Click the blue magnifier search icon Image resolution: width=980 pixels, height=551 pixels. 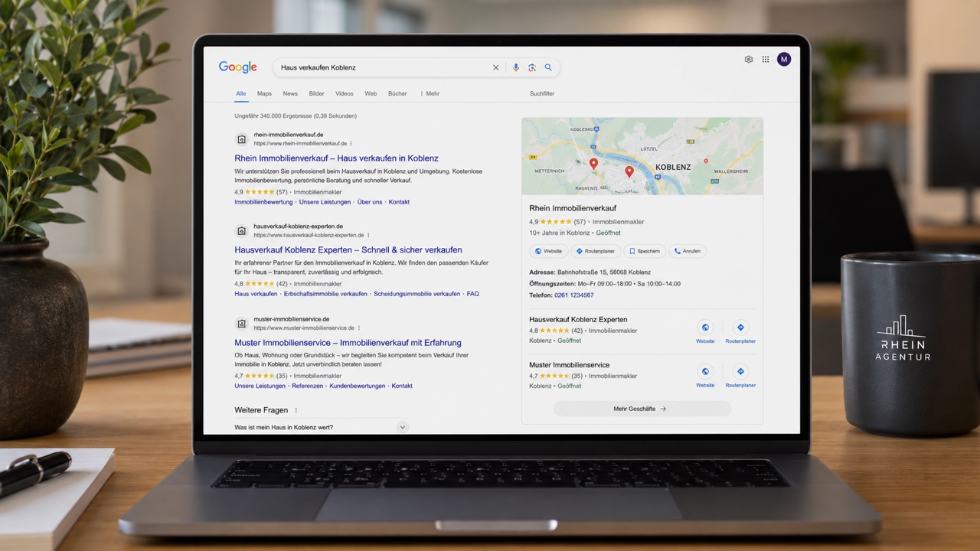[x=548, y=67]
